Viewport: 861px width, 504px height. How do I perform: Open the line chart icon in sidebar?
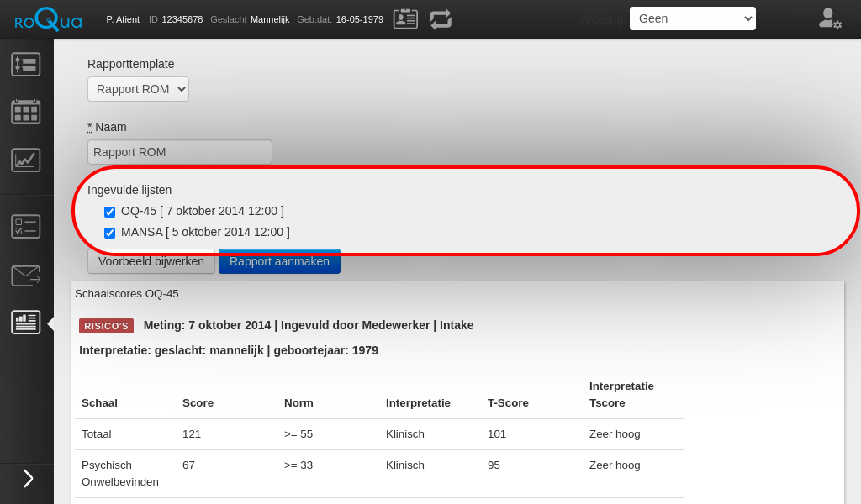pyautogui.click(x=25, y=160)
